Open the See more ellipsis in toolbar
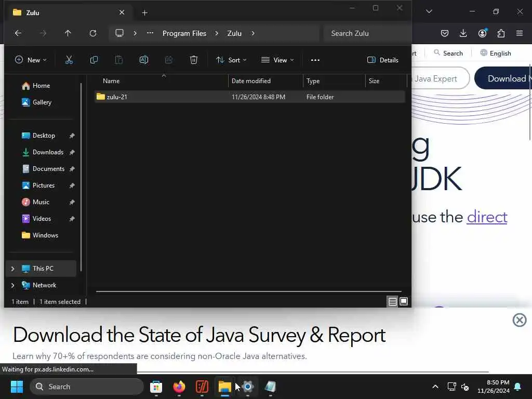The image size is (532, 399). (x=315, y=60)
